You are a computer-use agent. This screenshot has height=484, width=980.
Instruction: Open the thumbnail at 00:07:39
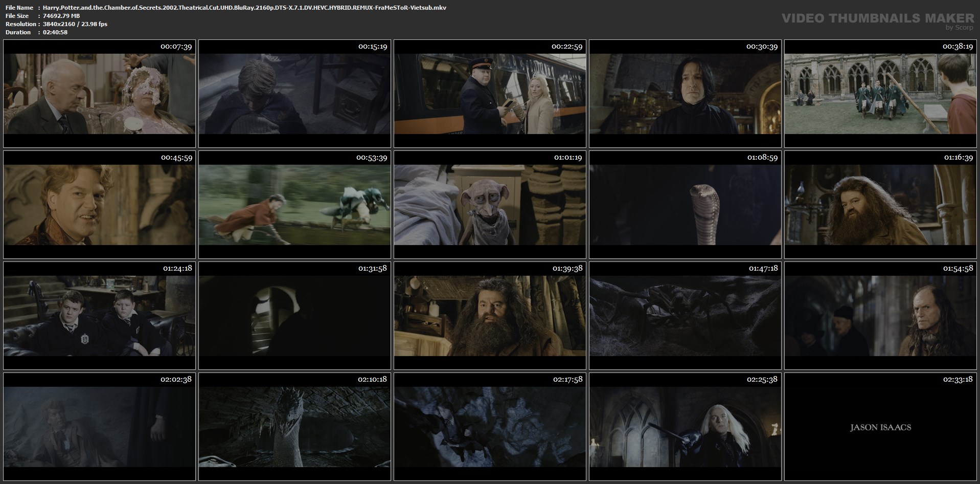(99, 94)
